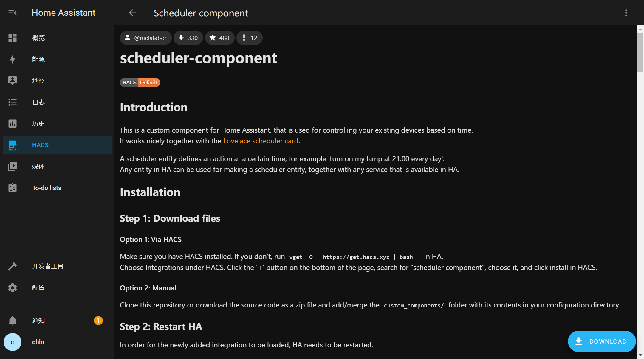The width and height of the screenshot is (644, 359).
Task: Click the 12 open issues chip
Action: 250,38
